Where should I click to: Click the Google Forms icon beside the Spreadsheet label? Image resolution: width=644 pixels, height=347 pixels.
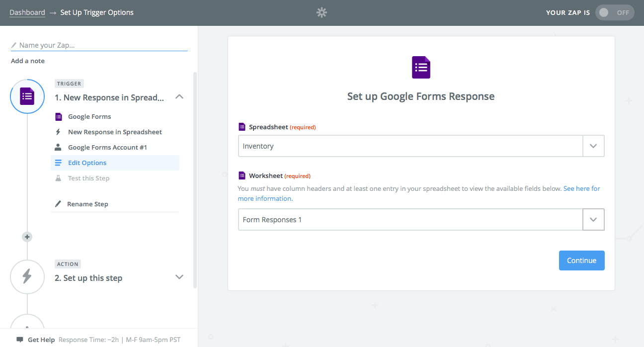[x=242, y=127]
